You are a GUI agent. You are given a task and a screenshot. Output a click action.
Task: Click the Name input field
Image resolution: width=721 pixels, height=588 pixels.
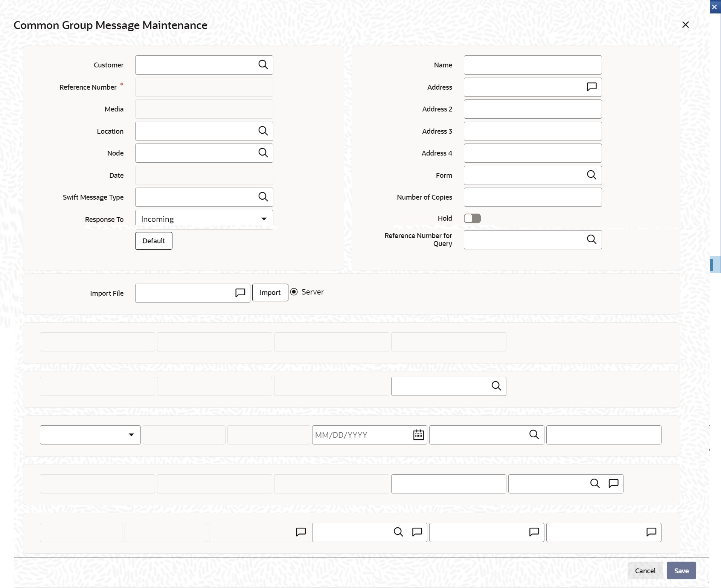point(533,65)
